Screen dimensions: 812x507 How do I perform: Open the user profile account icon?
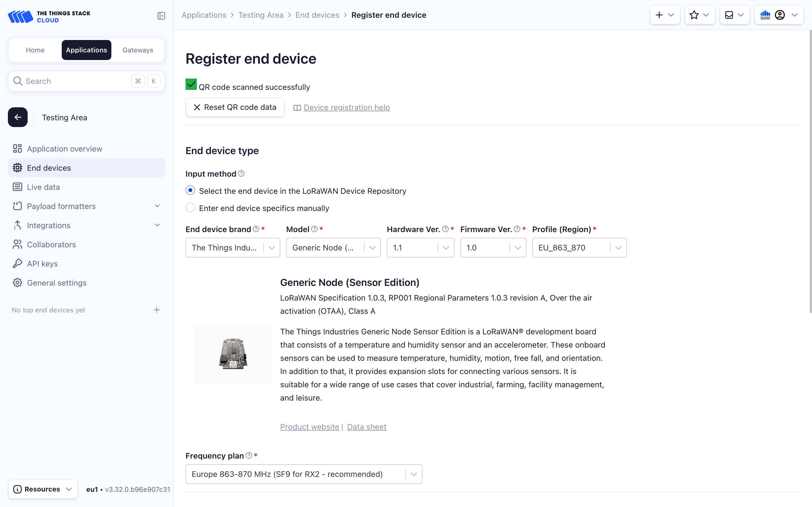(780, 15)
